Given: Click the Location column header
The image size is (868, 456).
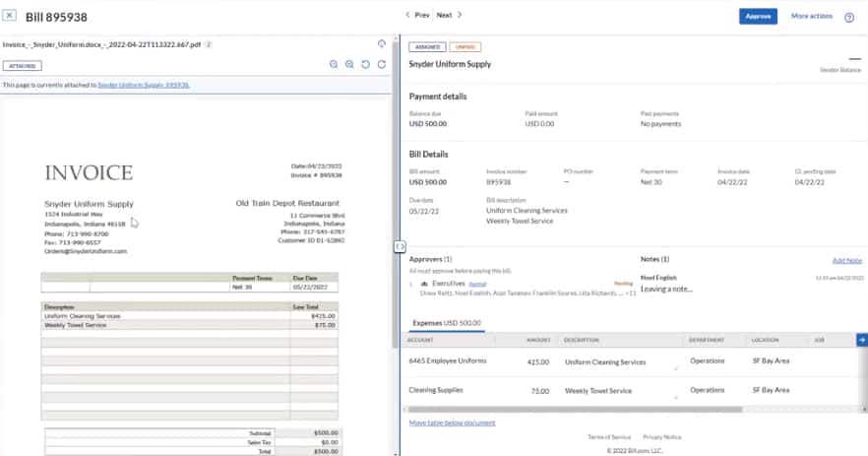Looking at the screenshot, I should pyautogui.click(x=765, y=340).
